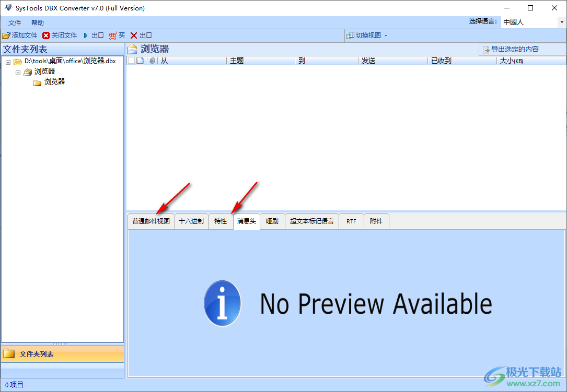Image resolution: width=567 pixels, height=392 pixels.
Task: Click the red 关闭文件 close file icon
Action: pos(45,35)
